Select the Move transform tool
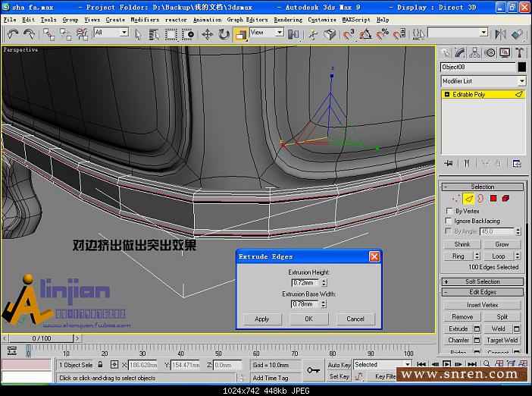This screenshot has height=396, width=532. [208, 34]
